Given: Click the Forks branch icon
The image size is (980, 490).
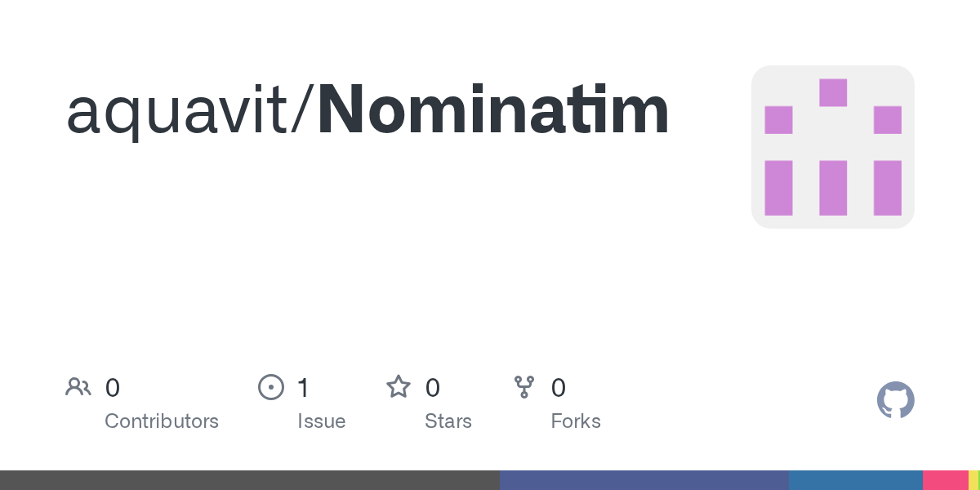Looking at the screenshot, I should point(524,387).
